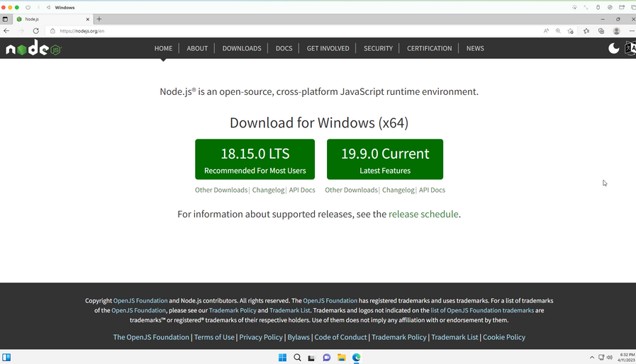This screenshot has width=636, height=364.
Task: Open the Windows Start menu
Action: [x=282, y=358]
